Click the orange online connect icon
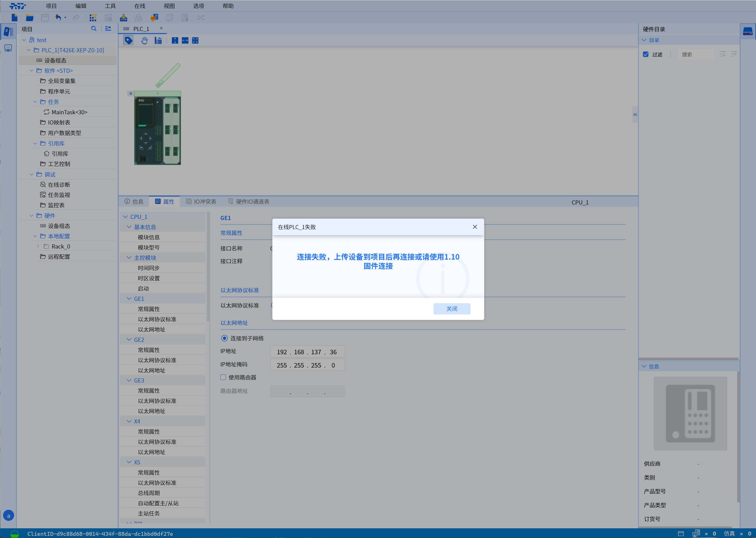The image size is (756, 538). [154, 17]
